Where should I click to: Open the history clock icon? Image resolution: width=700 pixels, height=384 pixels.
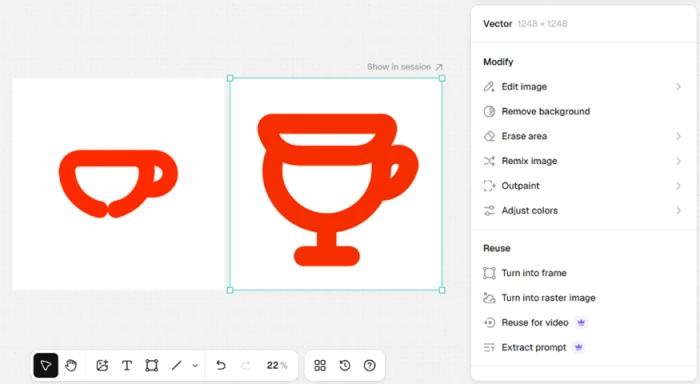(345, 366)
